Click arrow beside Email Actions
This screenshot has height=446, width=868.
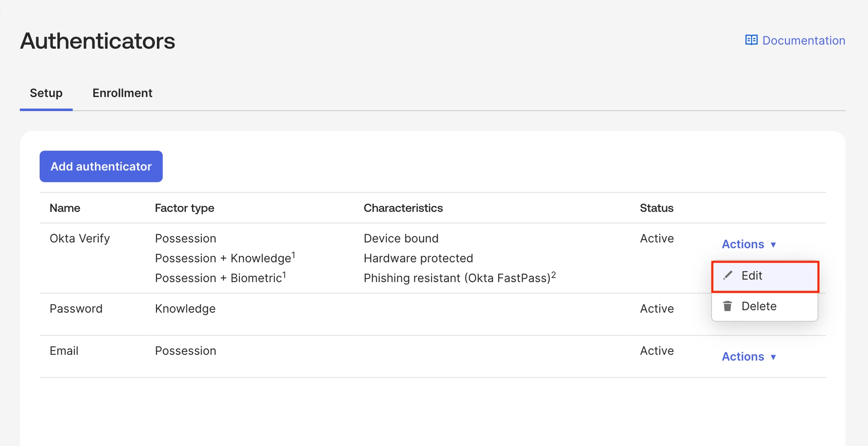pos(773,357)
